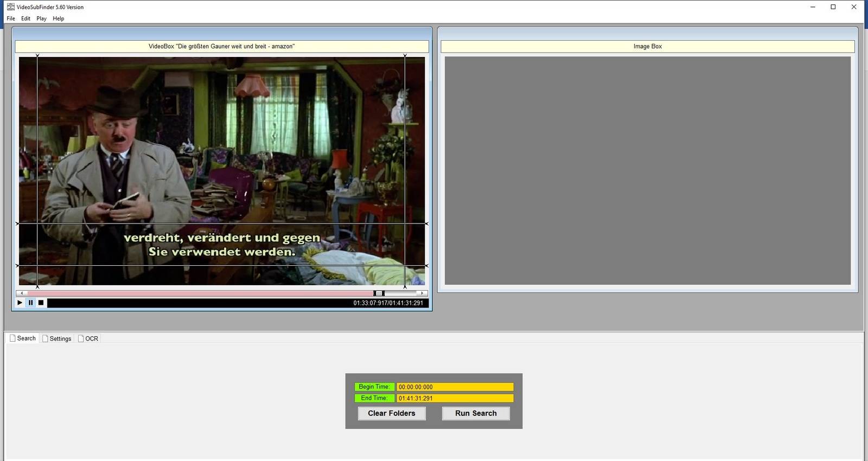Switch to the OCR tab
This screenshot has width=868, height=461.
[x=88, y=338]
